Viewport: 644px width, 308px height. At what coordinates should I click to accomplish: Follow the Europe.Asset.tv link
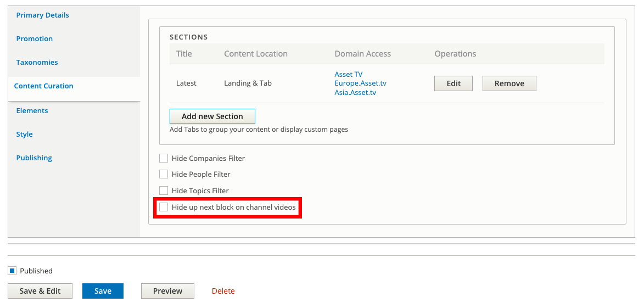coord(361,83)
